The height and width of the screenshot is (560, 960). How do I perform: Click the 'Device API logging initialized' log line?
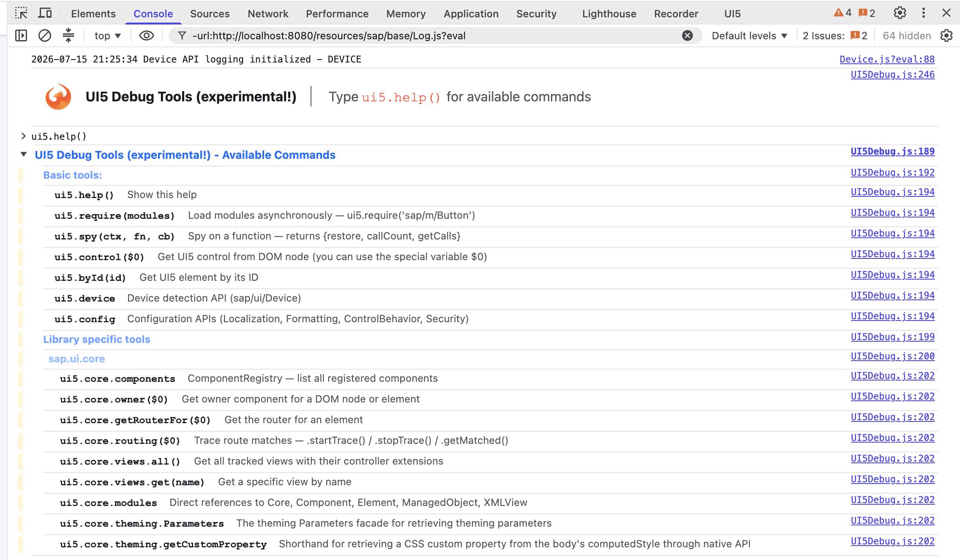(196, 59)
